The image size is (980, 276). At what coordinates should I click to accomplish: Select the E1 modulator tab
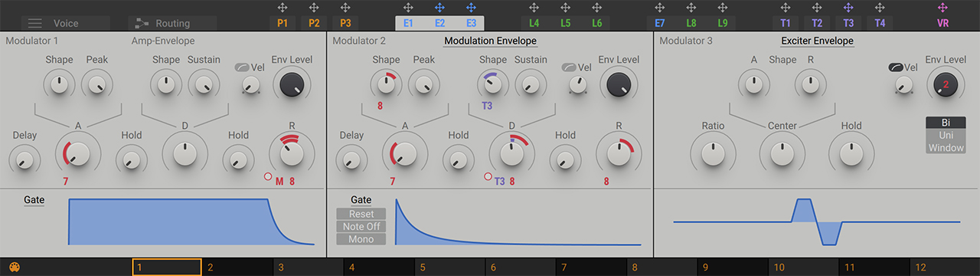tap(408, 23)
